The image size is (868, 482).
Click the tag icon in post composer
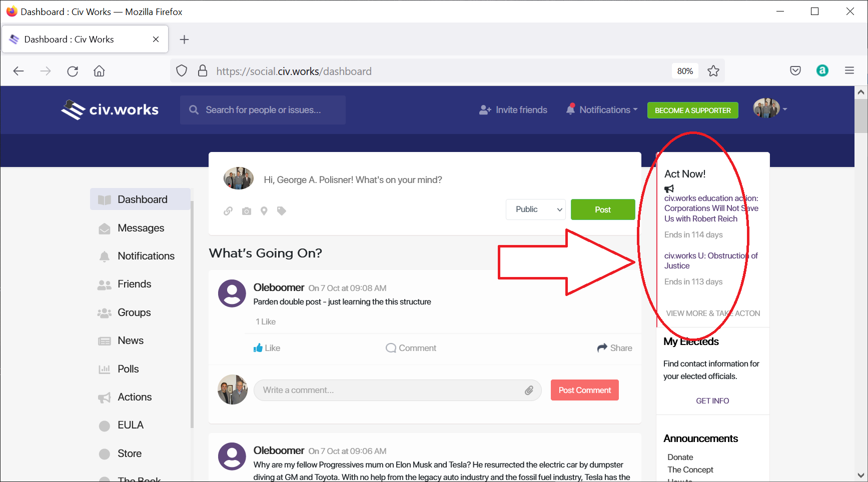click(282, 211)
